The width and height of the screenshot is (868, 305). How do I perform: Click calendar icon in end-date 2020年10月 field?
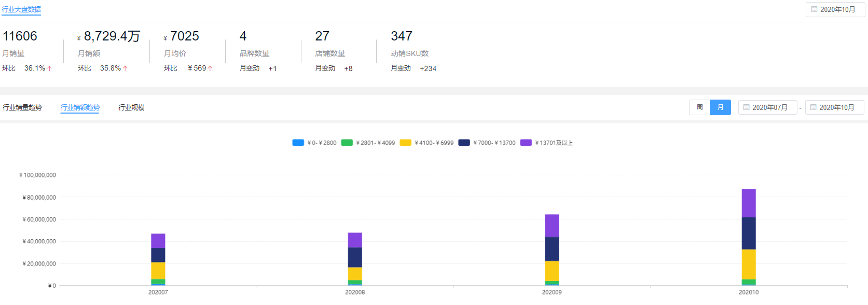[x=813, y=107]
